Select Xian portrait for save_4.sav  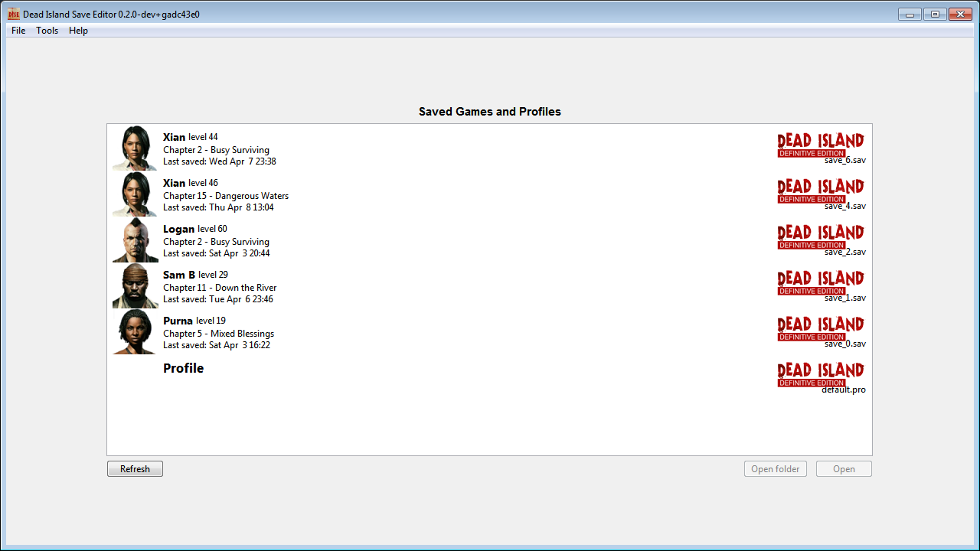(136, 194)
